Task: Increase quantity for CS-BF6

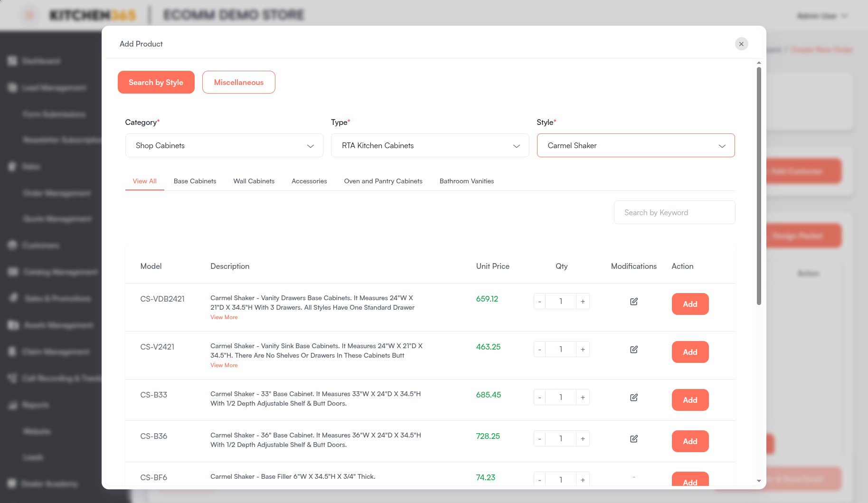Action: 583,479
